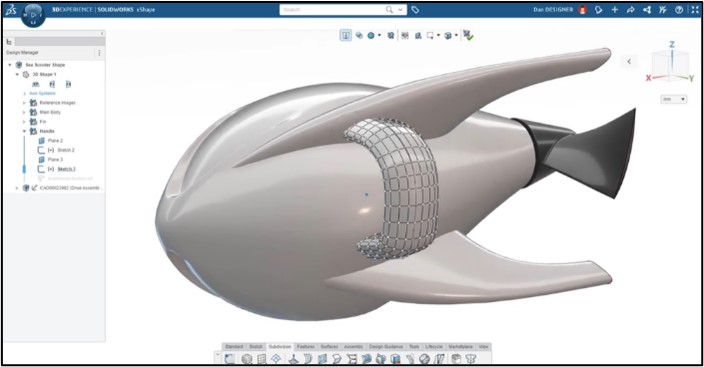Select Sketch 3 in tree
The image size is (704, 367).
(66, 169)
